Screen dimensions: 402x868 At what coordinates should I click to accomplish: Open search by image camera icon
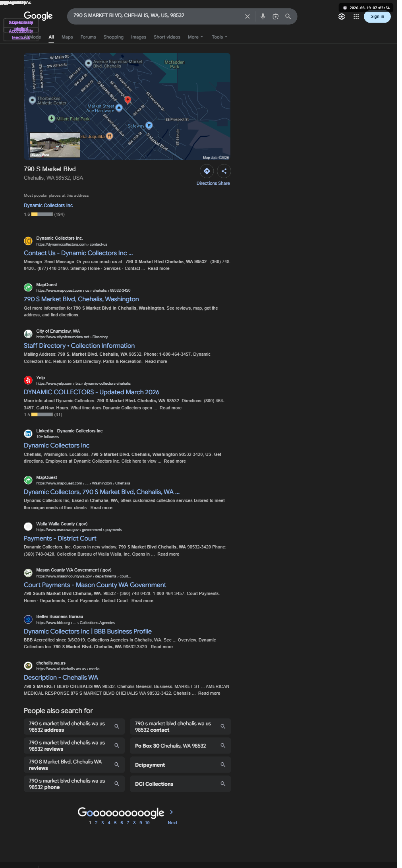(275, 16)
